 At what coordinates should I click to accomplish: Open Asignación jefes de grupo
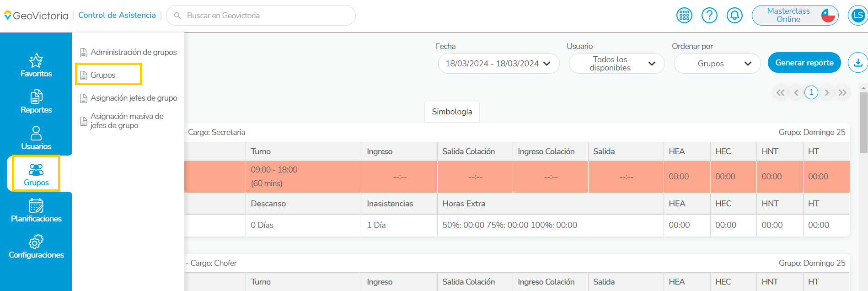coord(134,98)
